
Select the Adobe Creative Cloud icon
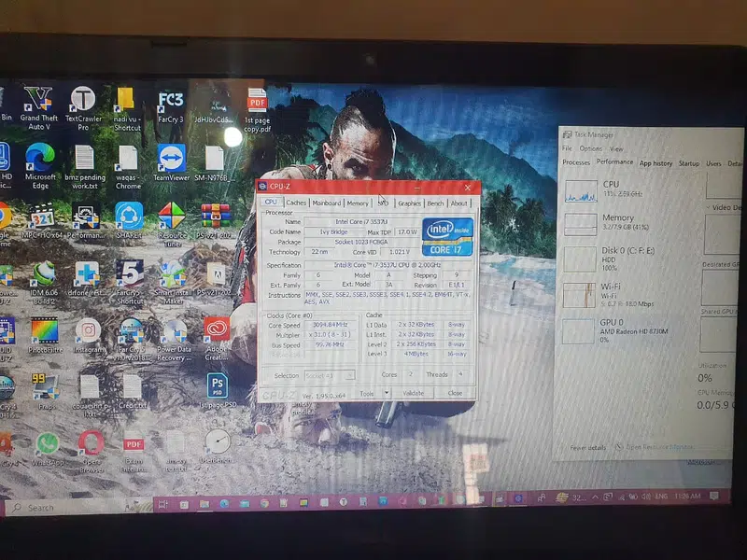coord(217,330)
